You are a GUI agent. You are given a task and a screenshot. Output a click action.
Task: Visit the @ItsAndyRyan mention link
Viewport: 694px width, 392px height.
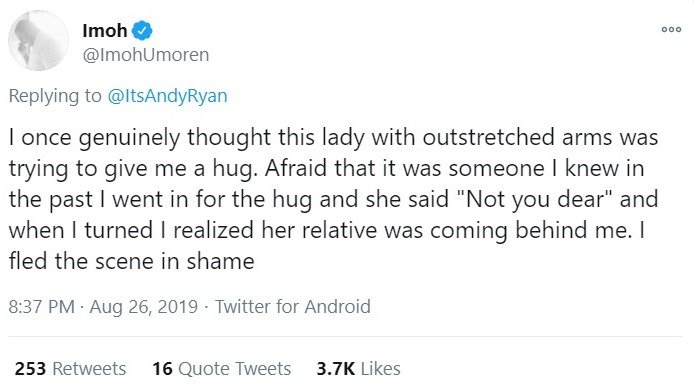167,96
